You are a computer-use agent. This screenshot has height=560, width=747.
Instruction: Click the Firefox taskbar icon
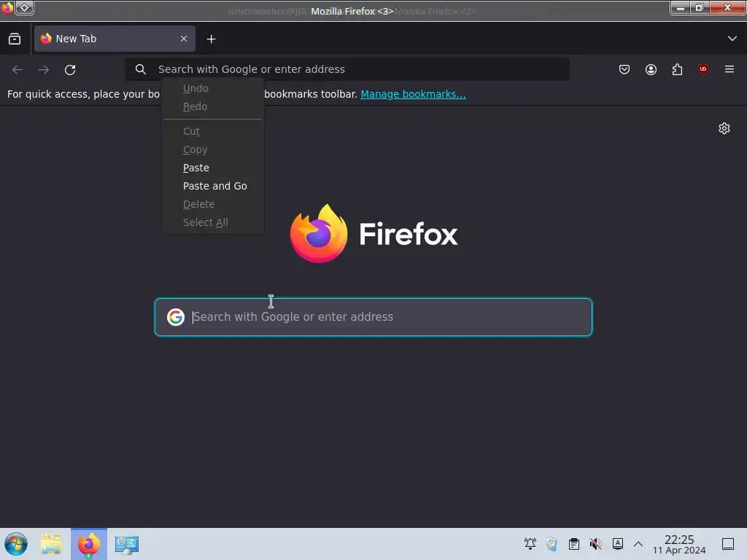point(89,544)
